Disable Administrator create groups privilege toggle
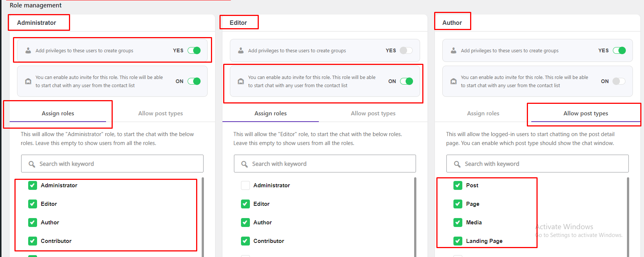 click(x=194, y=50)
